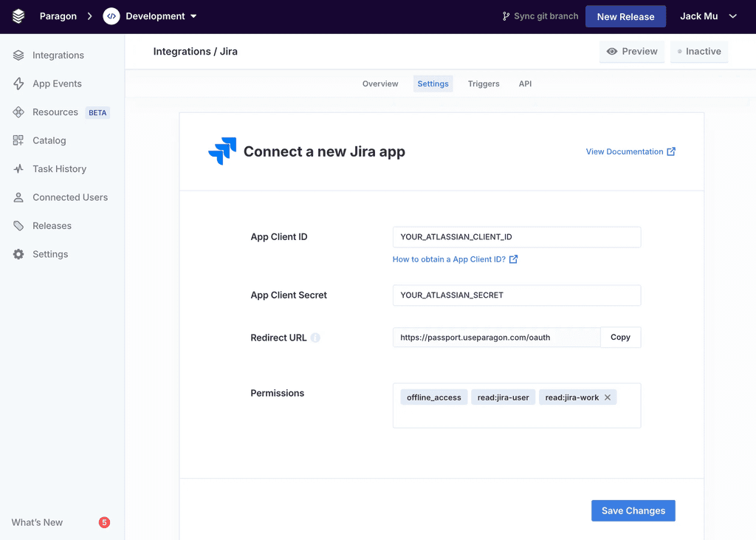Click the Save Changes button
The height and width of the screenshot is (540, 756).
633,510
